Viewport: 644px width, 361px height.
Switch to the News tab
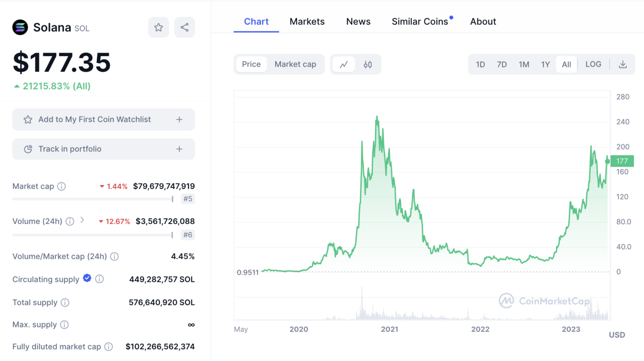coord(358,21)
